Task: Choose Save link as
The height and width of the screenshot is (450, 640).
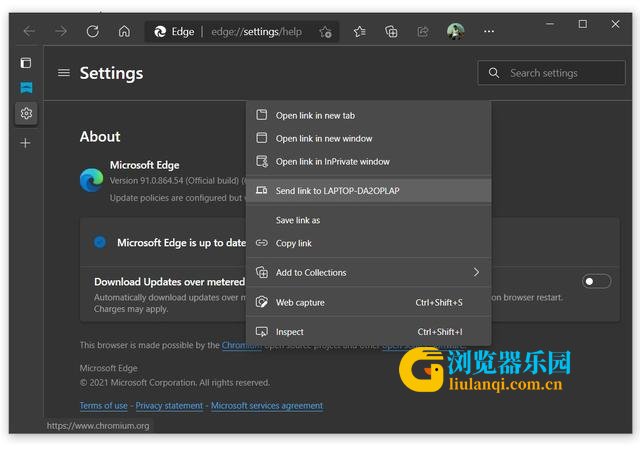Action: 369,220
